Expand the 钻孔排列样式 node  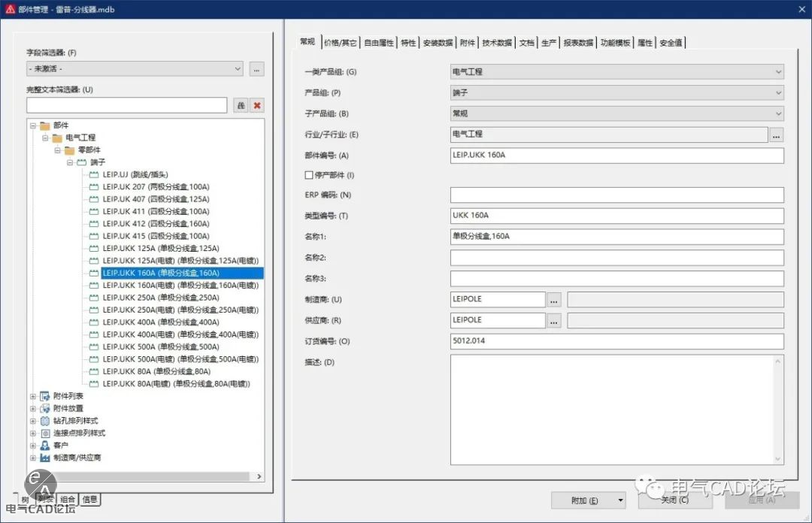(x=33, y=421)
